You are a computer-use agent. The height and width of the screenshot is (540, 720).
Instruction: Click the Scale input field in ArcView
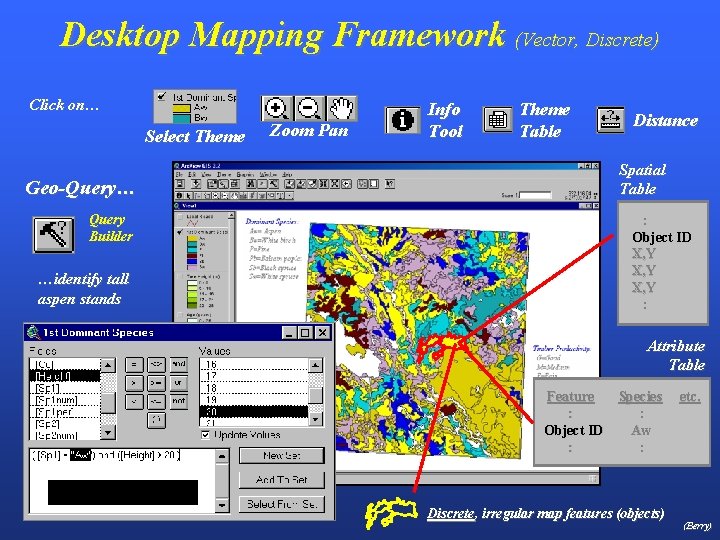coord(535,196)
